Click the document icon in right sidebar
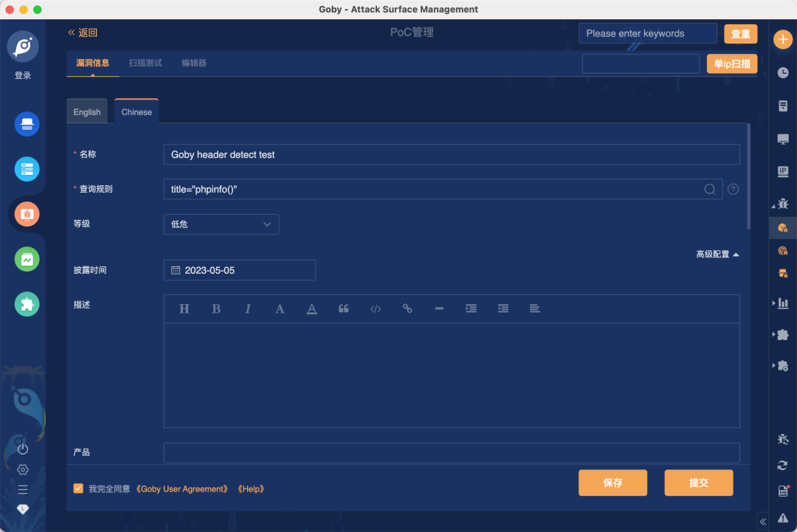 (783, 106)
